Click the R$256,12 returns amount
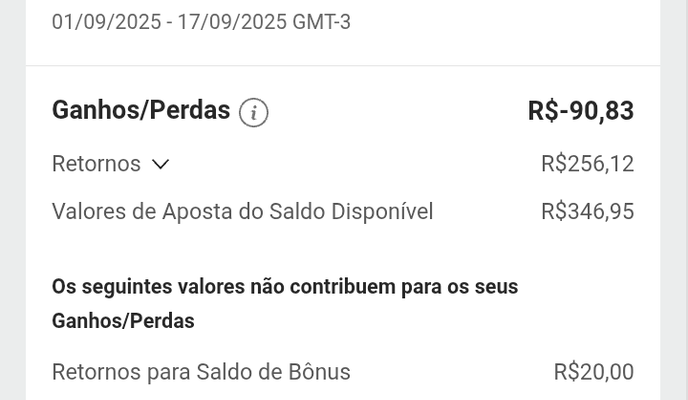Screen dimensions: 688x400 click(587, 164)
